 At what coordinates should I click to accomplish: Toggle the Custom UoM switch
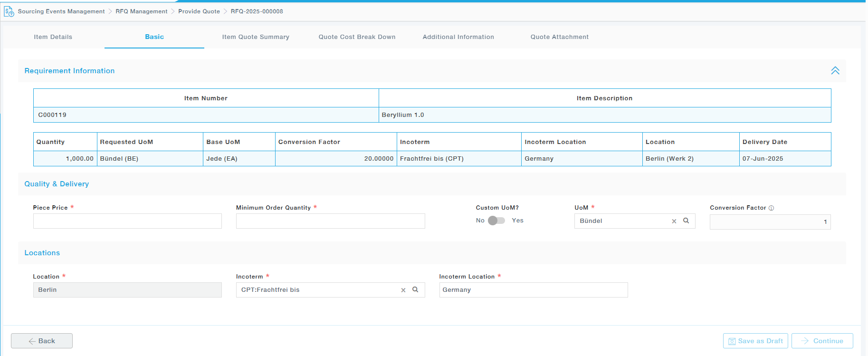pyautogui.click(x=496, y=221)
